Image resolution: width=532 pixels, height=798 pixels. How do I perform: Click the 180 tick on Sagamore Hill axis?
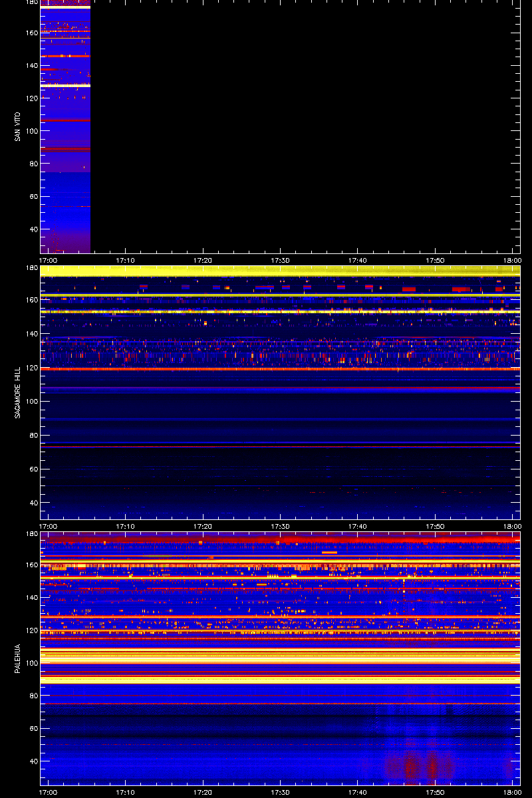[x=31, y=268]
